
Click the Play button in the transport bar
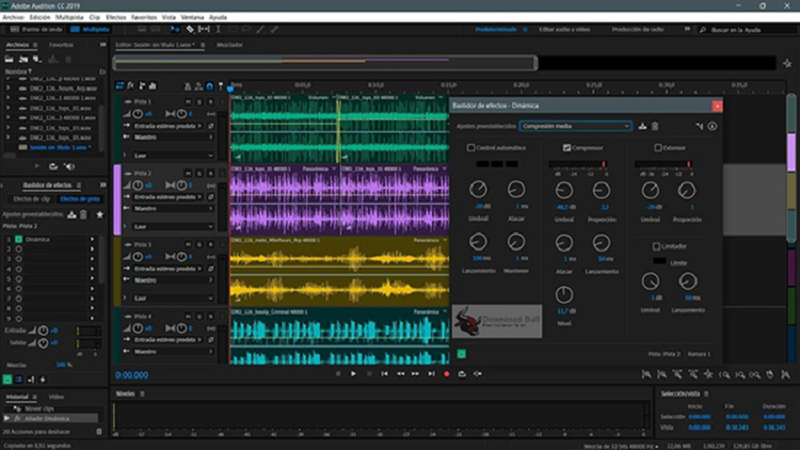[353, 374]
